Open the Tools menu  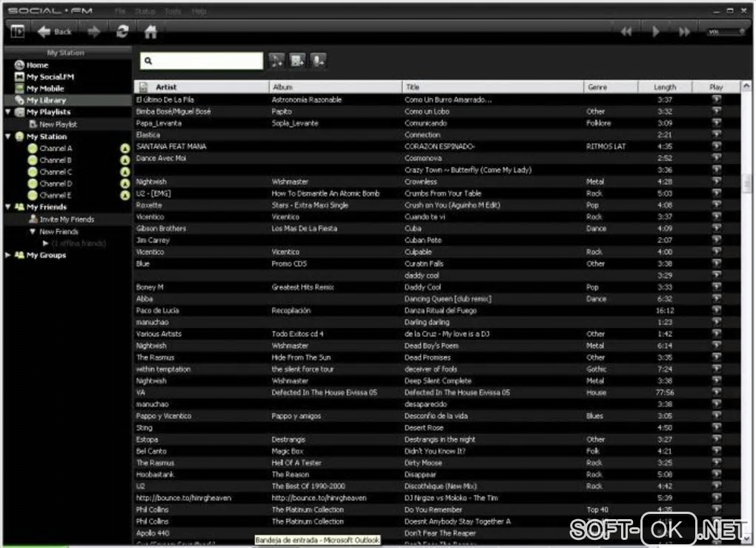tap(173, 11)
